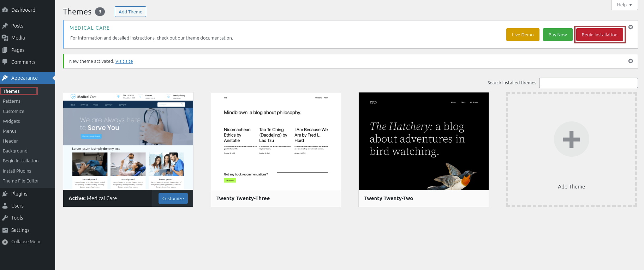Click the Comments bubble icon
Screen dimensions: 644x270
point(5,62)
